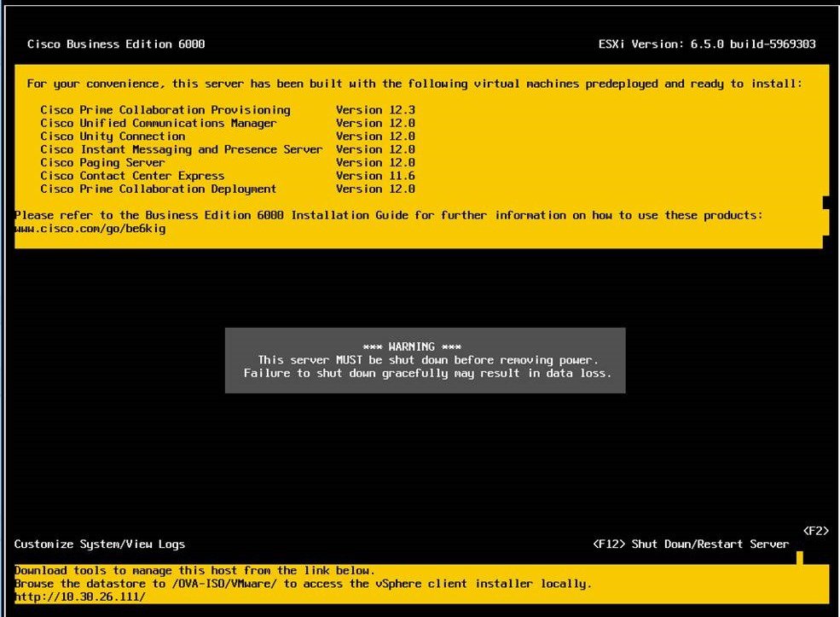The image size is (840, 617).
Task: Click the 'Download tools to manage this host' line
Action: 195,570
